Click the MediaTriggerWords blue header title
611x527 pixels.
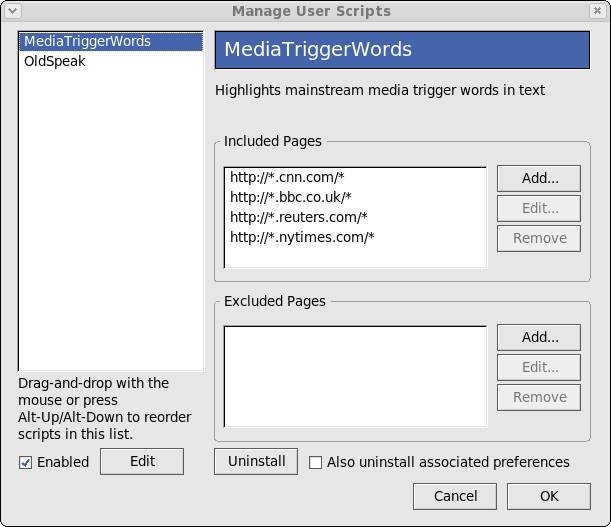(x=402, y=50)
